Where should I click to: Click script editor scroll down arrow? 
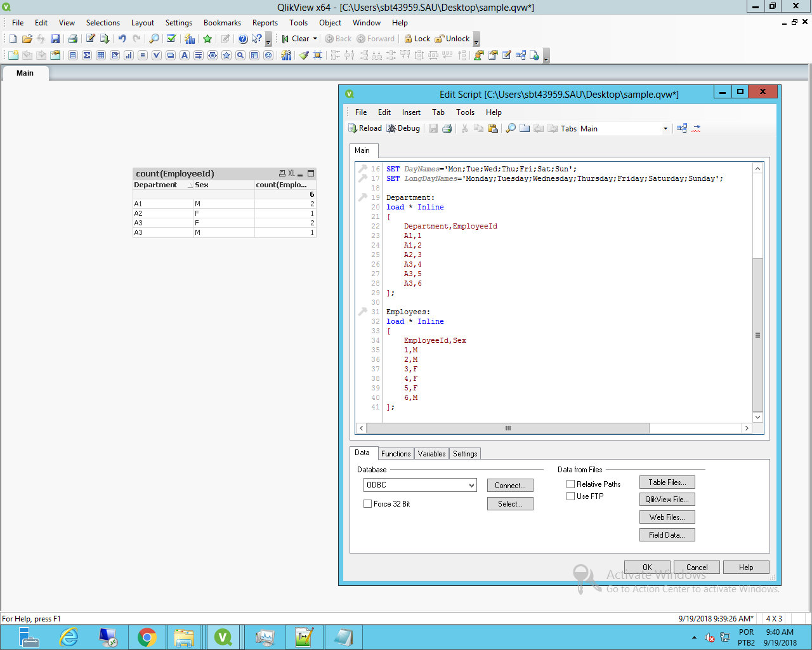pyautogui.click(x=757, y=417)
